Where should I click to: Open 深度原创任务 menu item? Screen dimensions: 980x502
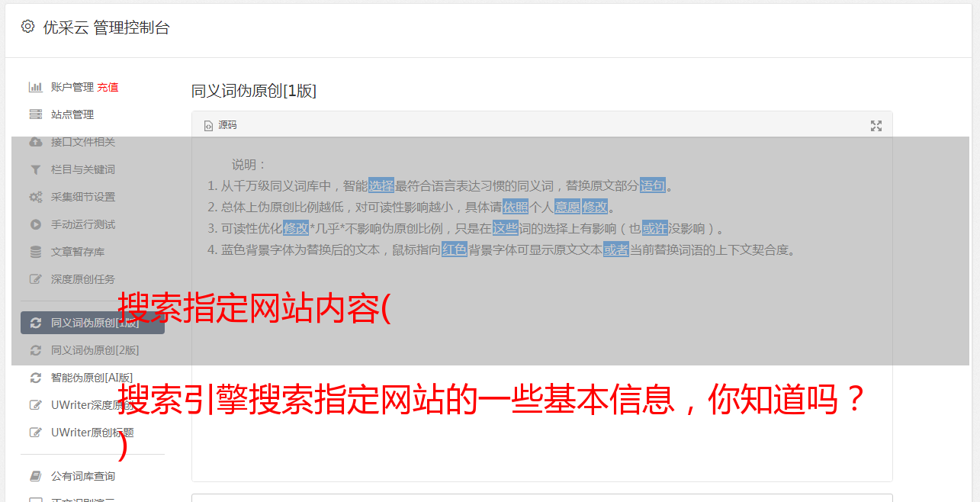coord(83,279)
